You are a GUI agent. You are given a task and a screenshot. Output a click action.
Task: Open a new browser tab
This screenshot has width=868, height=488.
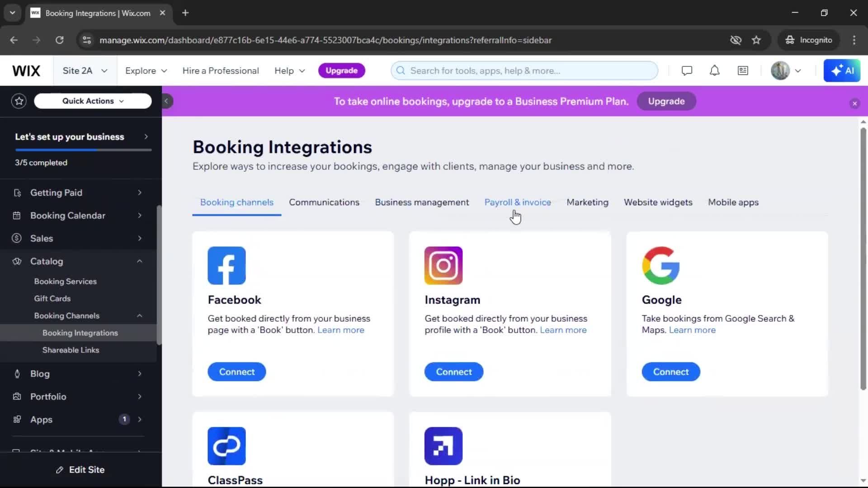pos(185,13)
